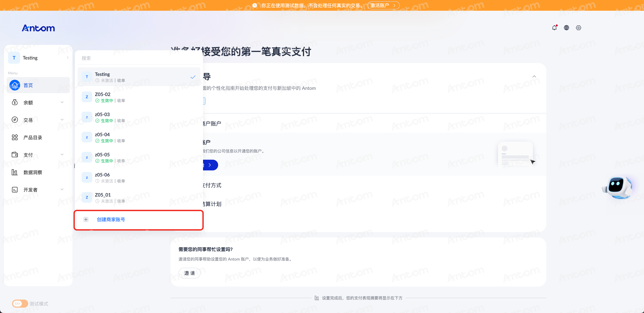Screen dimensions: 644x313
Task: Open the settings gear
Action: tap(579, 28)
